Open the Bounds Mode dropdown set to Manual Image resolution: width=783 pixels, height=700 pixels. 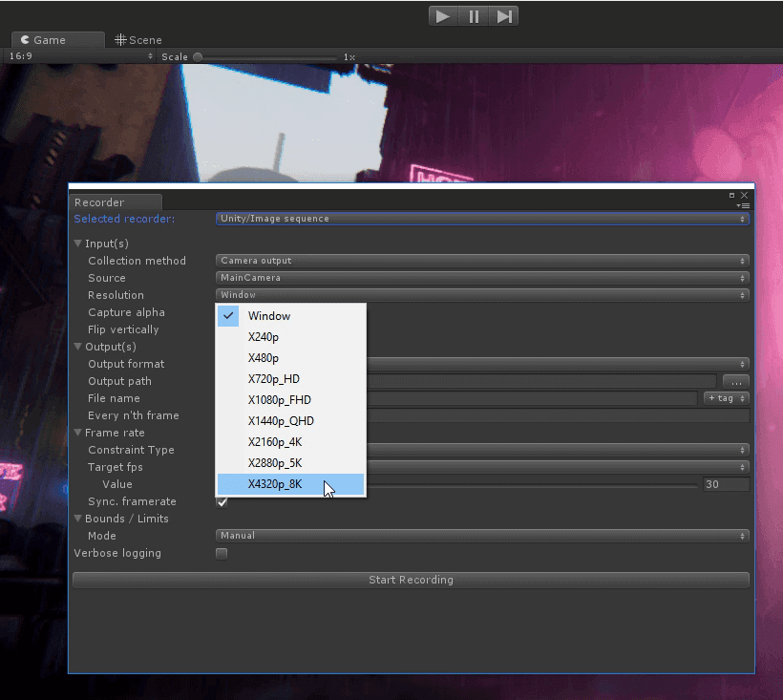tap(482, 536)
